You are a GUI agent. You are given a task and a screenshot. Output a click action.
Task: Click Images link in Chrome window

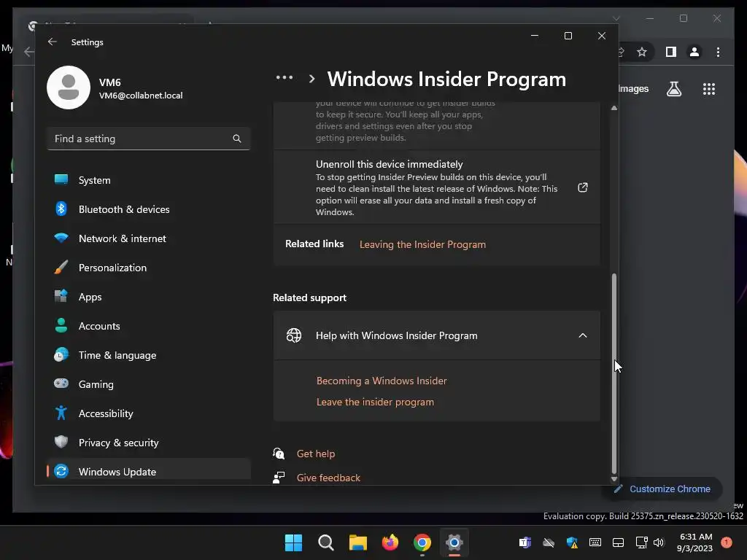634,89
